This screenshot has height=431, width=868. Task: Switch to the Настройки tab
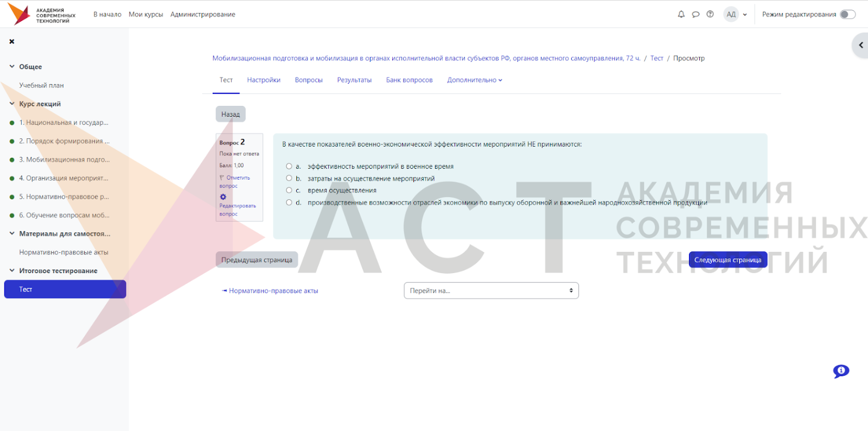pyautogui.click(x=264, y=80)
